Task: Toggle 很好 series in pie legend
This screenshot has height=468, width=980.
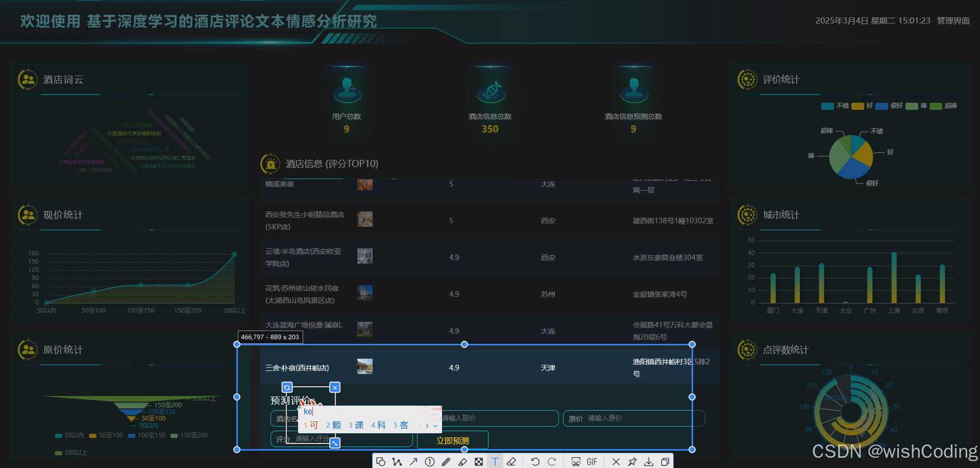Action: (889, 106)
